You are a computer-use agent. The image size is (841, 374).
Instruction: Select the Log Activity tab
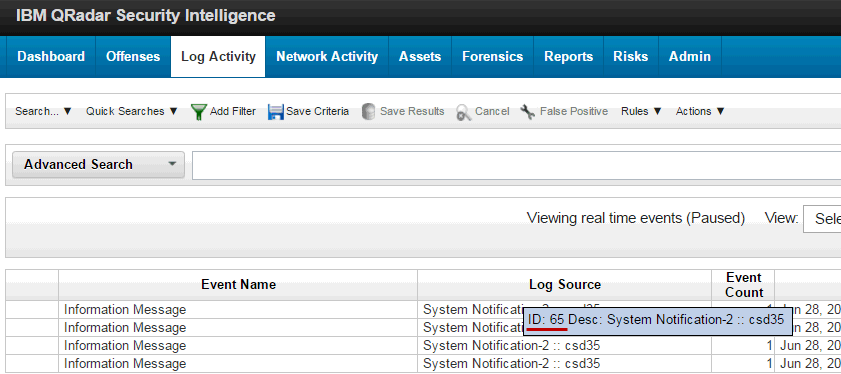[x=218, y=57]
